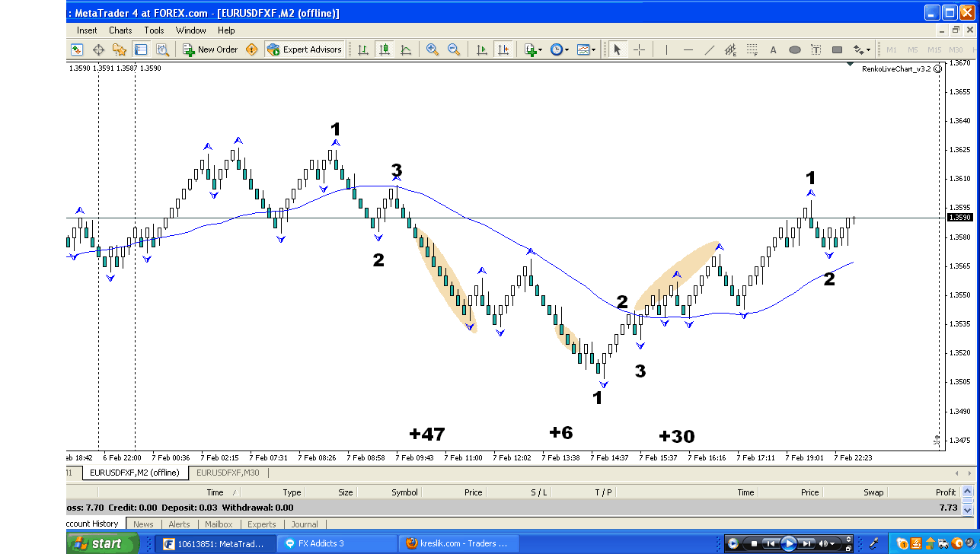The height and width of the screenshot is (554, 980).
Task: Select the Text Label tool
Action: coord(816,49)
